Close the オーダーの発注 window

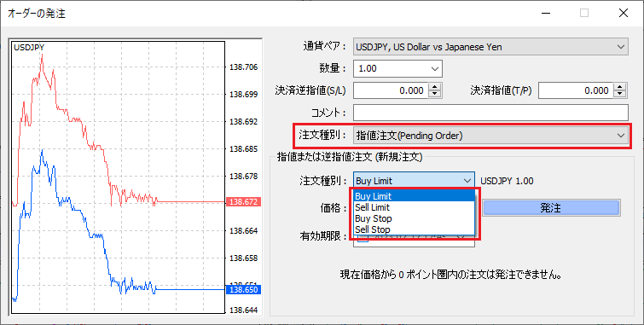click(x=623, y=13)
